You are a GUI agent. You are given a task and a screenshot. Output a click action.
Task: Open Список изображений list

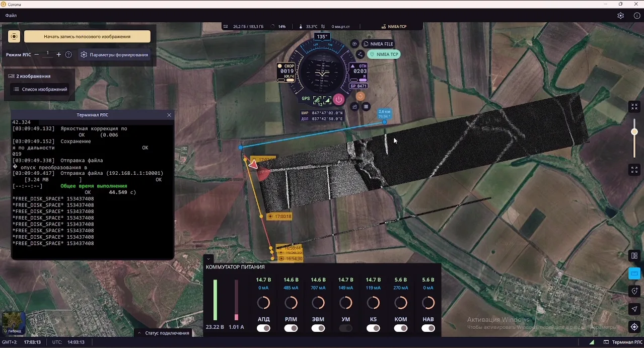[x=40, y=89]
